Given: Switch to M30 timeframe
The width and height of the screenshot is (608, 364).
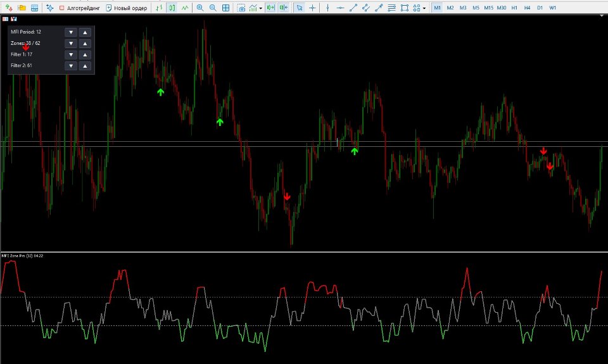Looking at the screenshot, I should 502,8.
